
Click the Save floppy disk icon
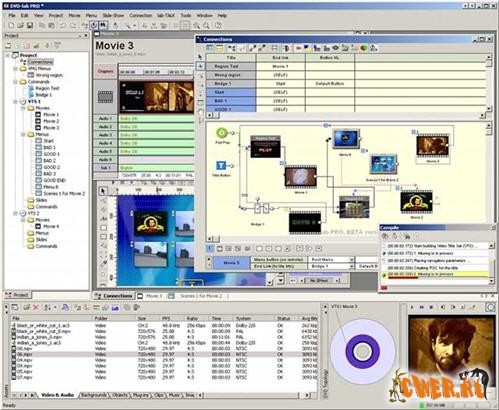pyautogui.click(x=30, y=25)
